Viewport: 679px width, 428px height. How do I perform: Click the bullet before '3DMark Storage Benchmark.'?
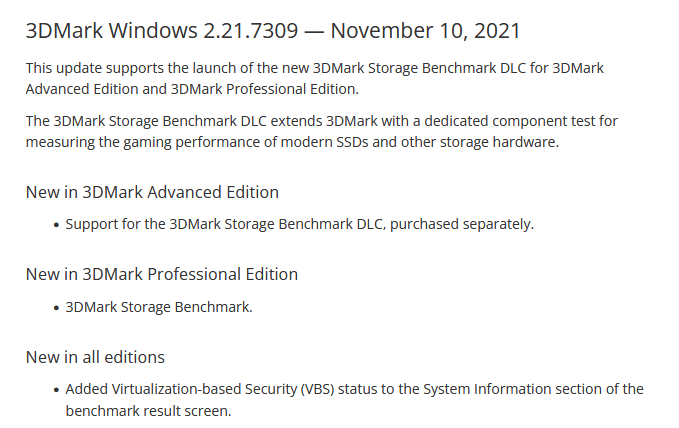pos(56,308)
